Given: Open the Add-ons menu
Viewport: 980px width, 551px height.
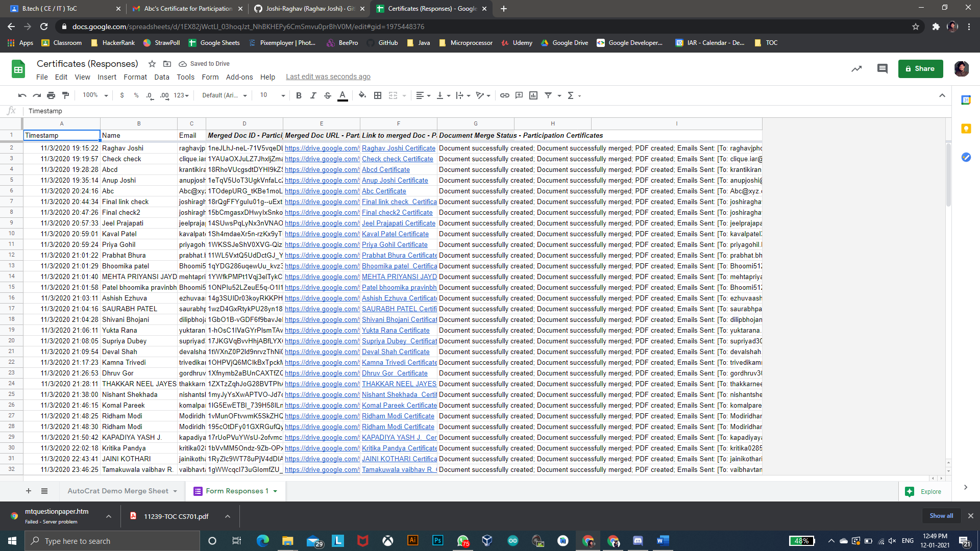Looking at the screenshot, I should (x=239, y=77).
